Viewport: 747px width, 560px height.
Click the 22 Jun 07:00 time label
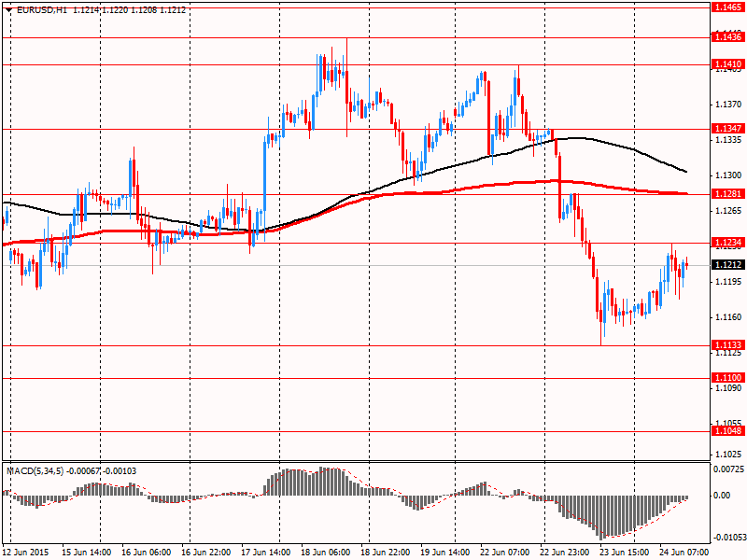tap(504, 553)
